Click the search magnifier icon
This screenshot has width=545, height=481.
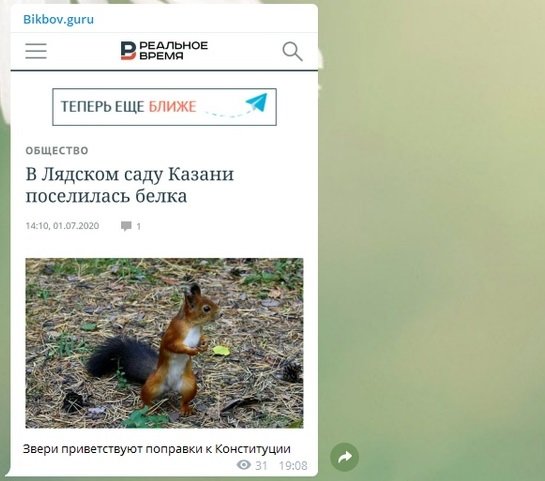tap(292, 51)
